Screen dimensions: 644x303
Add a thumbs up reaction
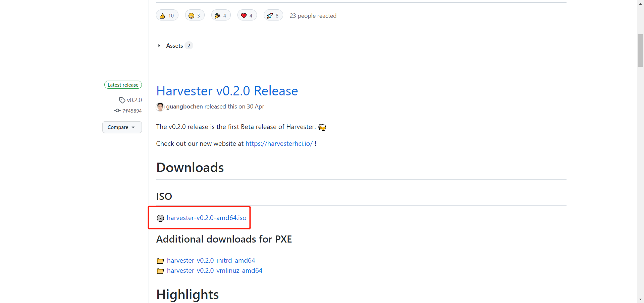coord(167,15)
